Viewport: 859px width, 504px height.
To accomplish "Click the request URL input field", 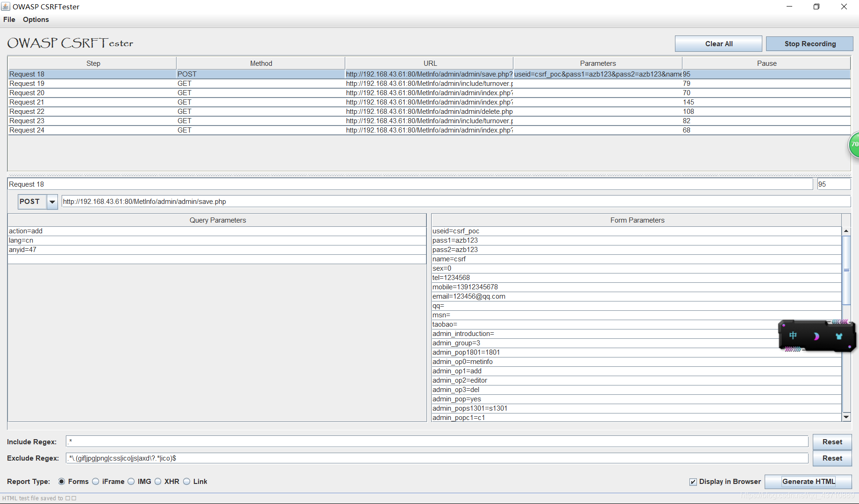I will [x=456, y=202].
